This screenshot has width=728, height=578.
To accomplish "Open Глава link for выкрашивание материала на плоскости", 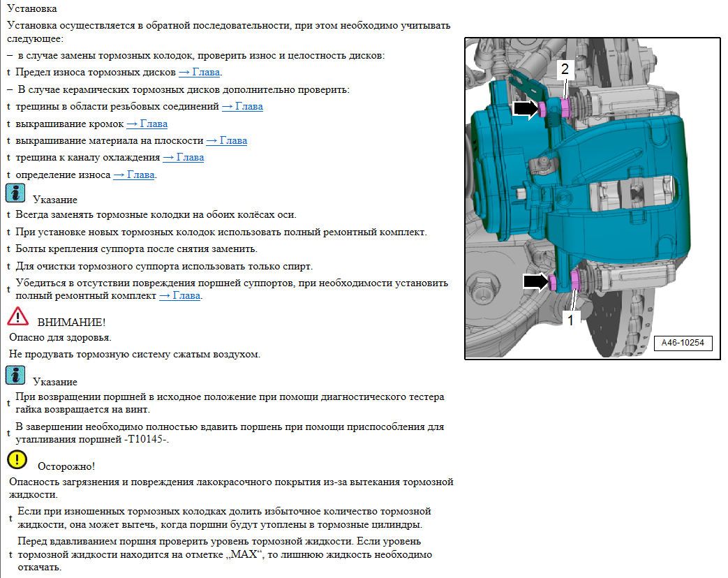I will [227, 141].
